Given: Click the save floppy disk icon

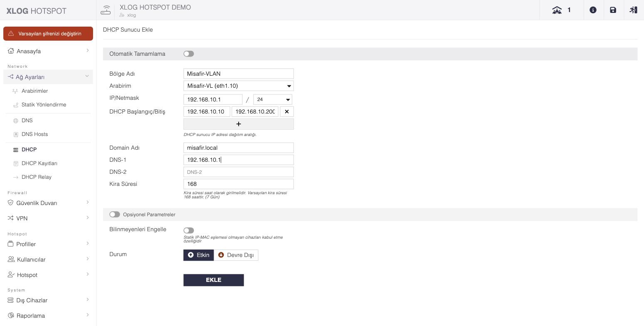Looking at the screenshot, I should click(x=613, y=10).
